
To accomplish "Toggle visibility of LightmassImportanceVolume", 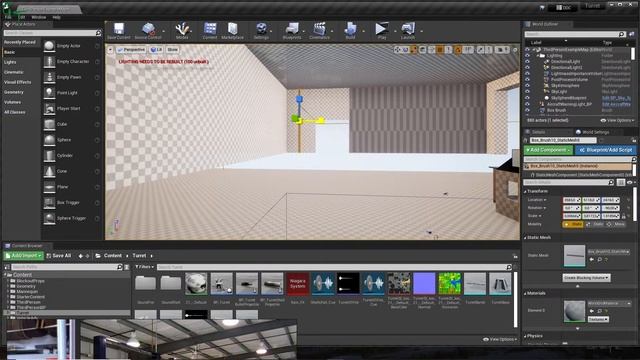I will [x=527, y=73].
